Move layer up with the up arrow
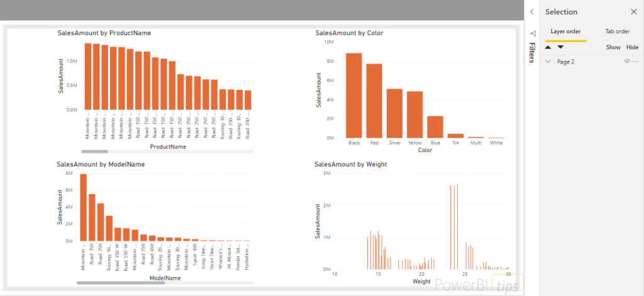Image resolution: width=644 pixels, height=296 pixels. (548, 47)
